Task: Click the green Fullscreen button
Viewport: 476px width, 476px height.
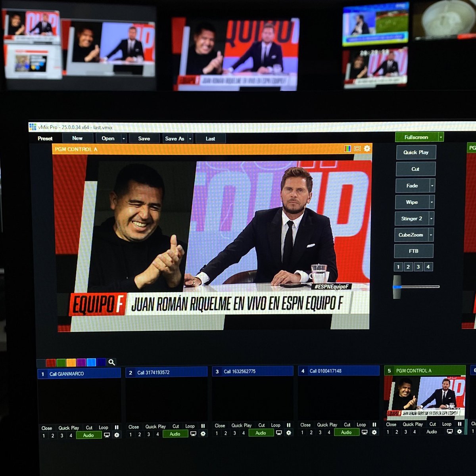Action: click(x=416, y=137)
